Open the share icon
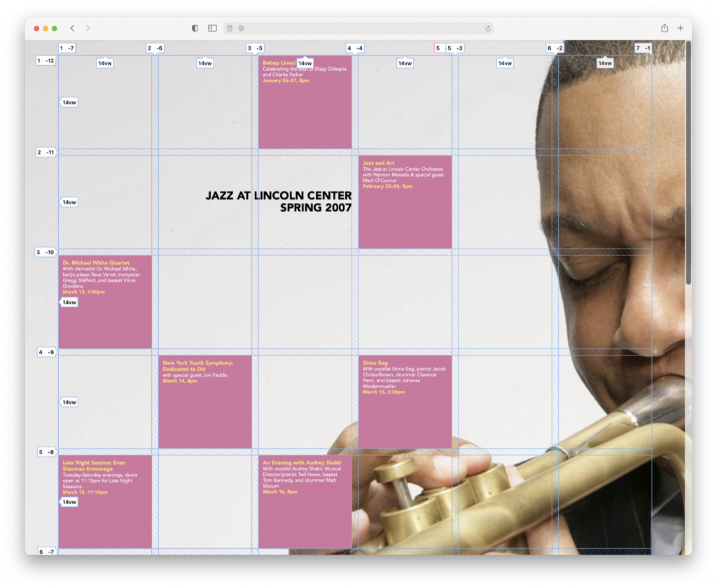The height and width of the screenshot is (588, 717). pos(664,28)
